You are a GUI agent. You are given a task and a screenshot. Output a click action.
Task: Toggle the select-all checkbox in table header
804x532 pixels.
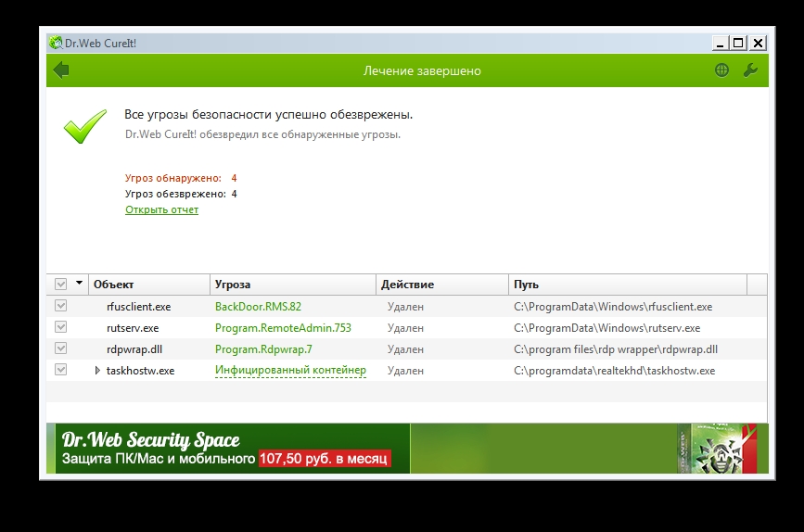click(60, 284)
